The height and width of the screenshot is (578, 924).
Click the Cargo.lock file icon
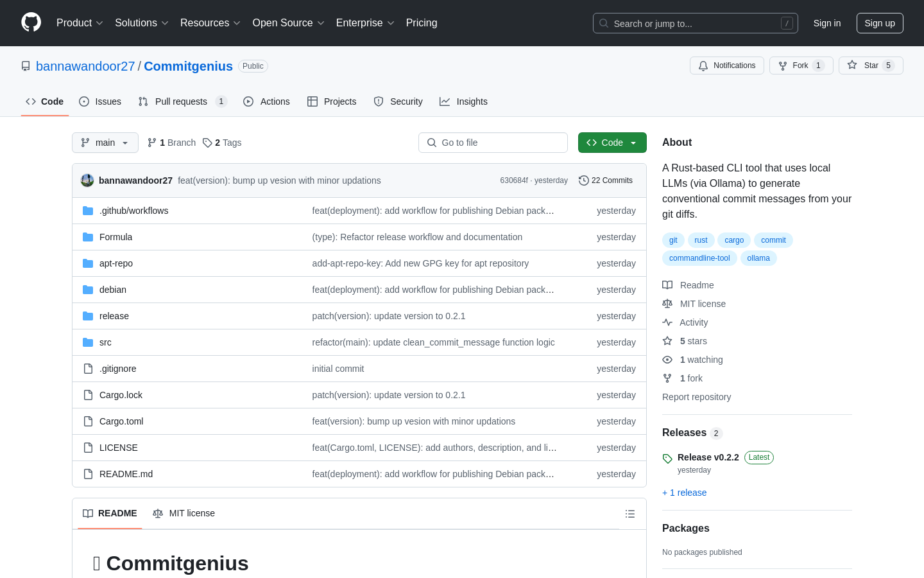(x=88, y=395)
